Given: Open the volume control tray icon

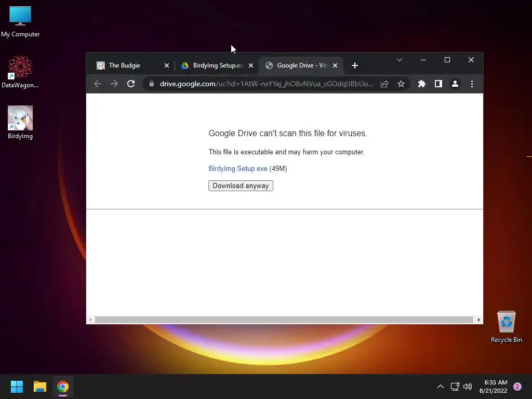Looking at the screenshot, I should point(468,387).
